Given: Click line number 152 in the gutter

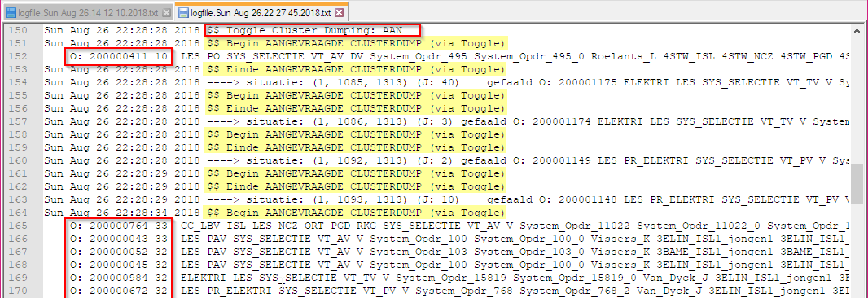Looking at the screenshot, I should [18, 56].
